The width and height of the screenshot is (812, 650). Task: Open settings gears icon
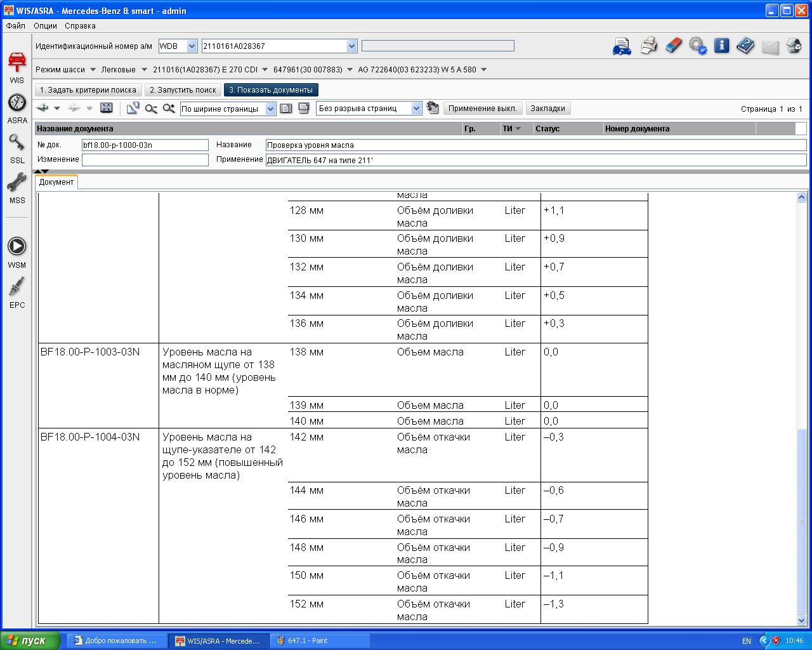(698, 46)
